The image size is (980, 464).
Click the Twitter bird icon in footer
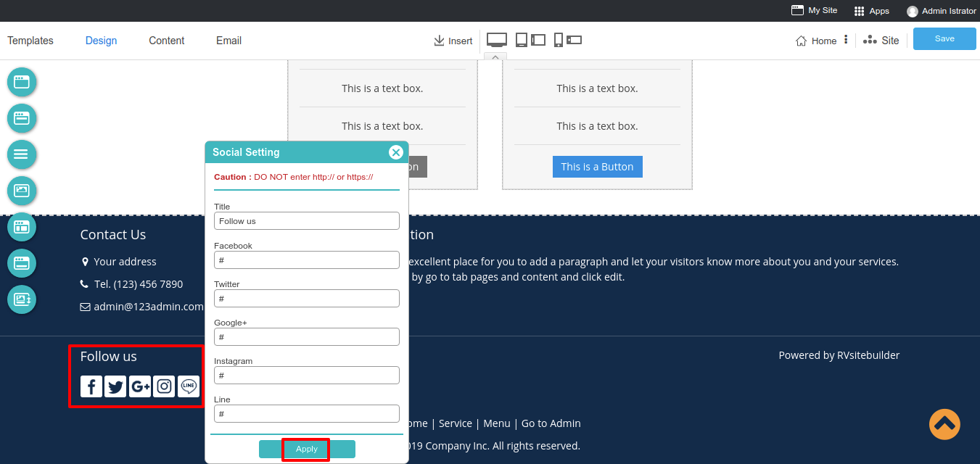tap(115, 386)
